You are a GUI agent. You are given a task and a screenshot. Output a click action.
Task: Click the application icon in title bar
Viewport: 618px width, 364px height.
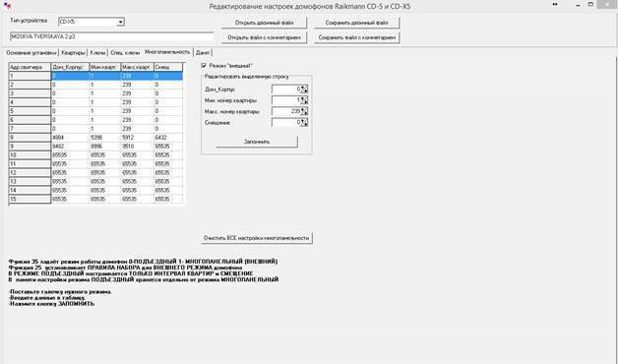6,6
